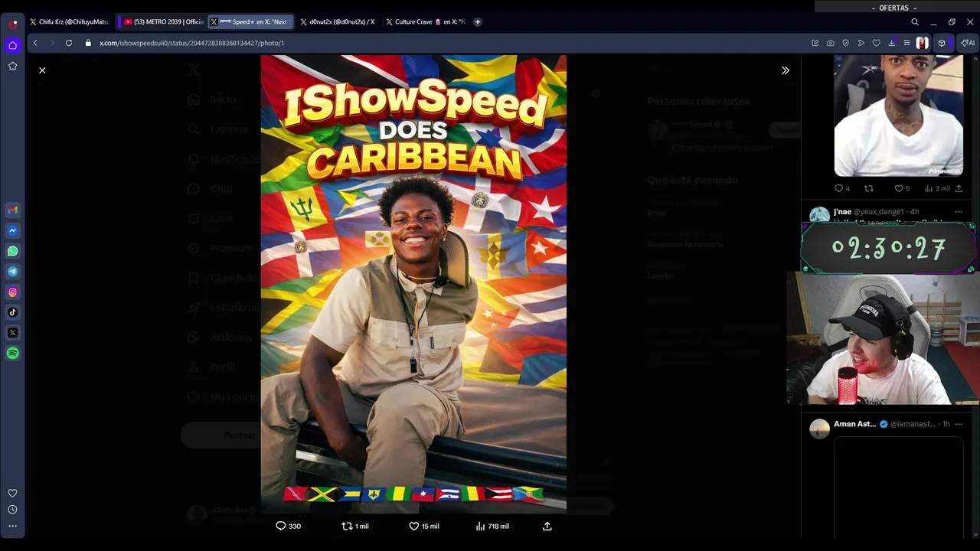Open bookmarks star icon in sidebar
Screen dimensions: 980x551
[13, 66]
